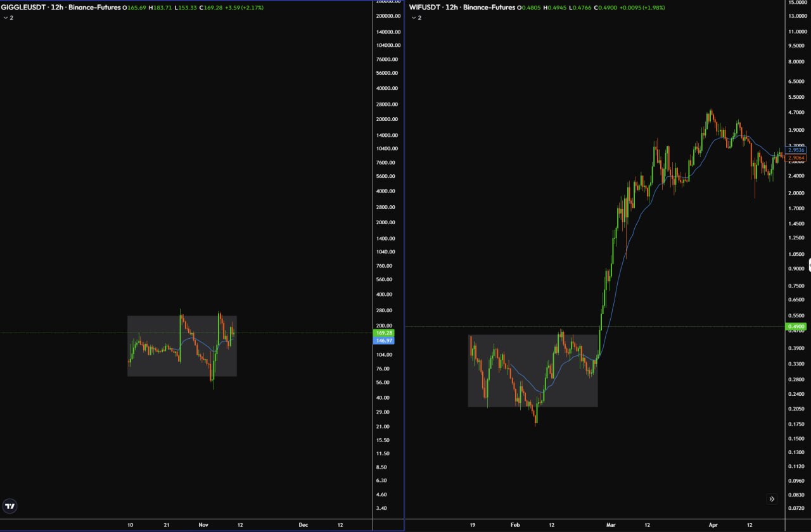Click the TradingView logo icon

click(10, 505)
